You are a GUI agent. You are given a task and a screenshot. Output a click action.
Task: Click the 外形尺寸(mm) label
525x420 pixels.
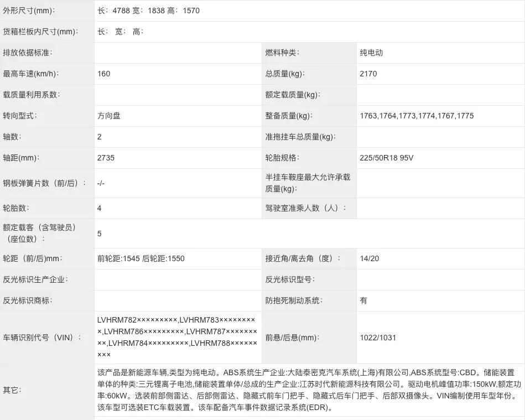tap(29, 11)
